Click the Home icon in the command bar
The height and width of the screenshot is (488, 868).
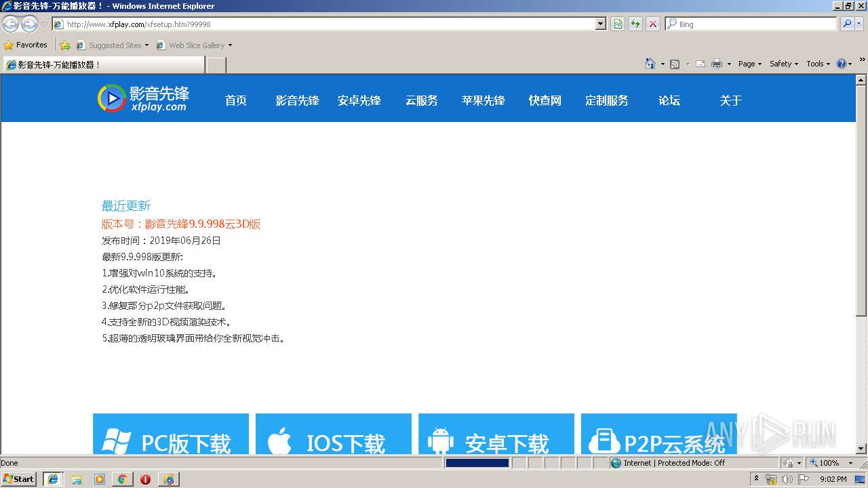tap(650, 64)
